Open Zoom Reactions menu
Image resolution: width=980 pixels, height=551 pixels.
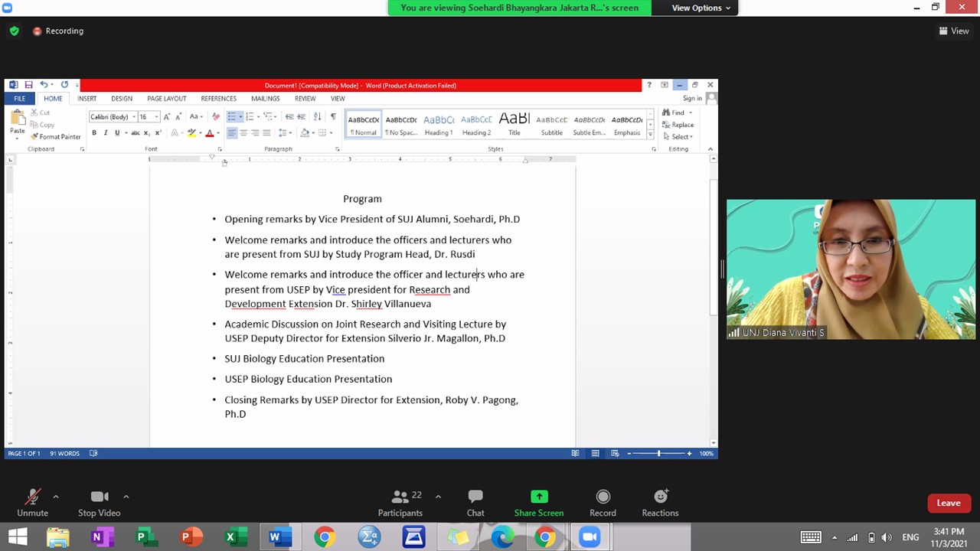pyautogui.click(x=660, y=503)
